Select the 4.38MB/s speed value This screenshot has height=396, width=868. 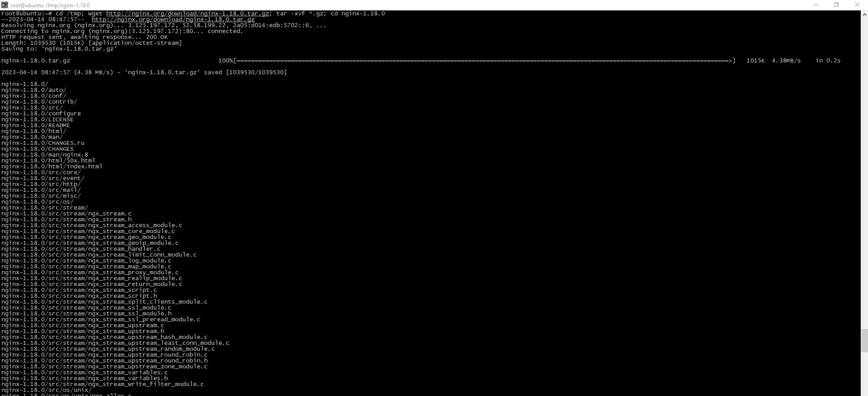tap(786, 61)
